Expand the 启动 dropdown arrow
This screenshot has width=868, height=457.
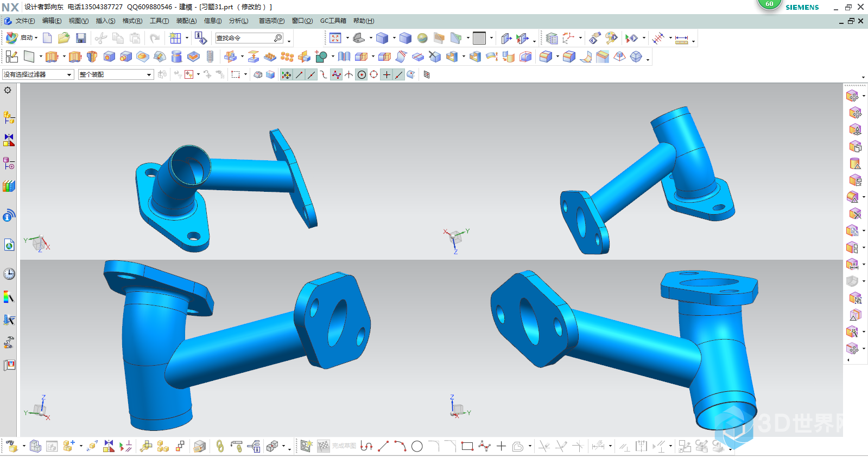36,38
